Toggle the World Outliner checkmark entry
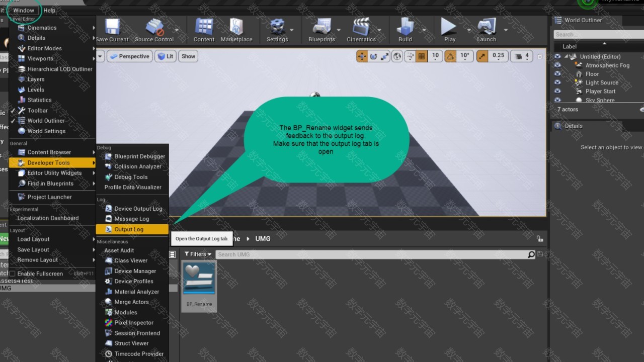This screenshot has width=644, height=362. pyautogui.click(x=52, y=121)
